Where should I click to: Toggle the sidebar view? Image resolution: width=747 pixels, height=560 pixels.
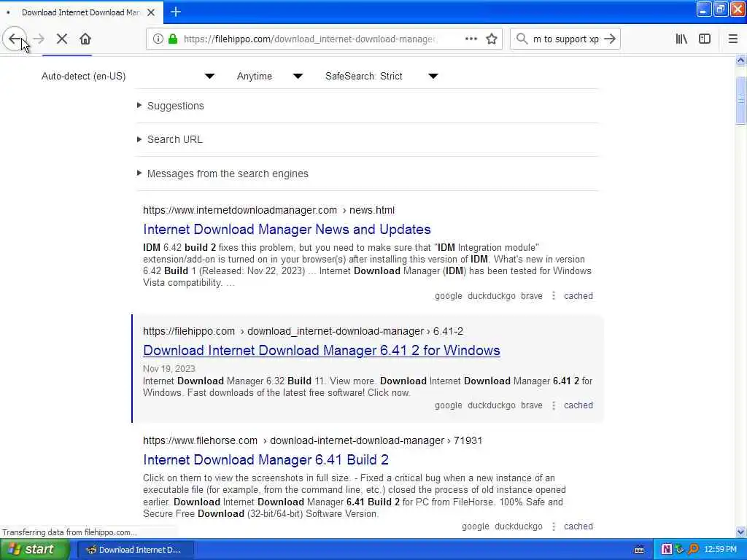[705, 39]
